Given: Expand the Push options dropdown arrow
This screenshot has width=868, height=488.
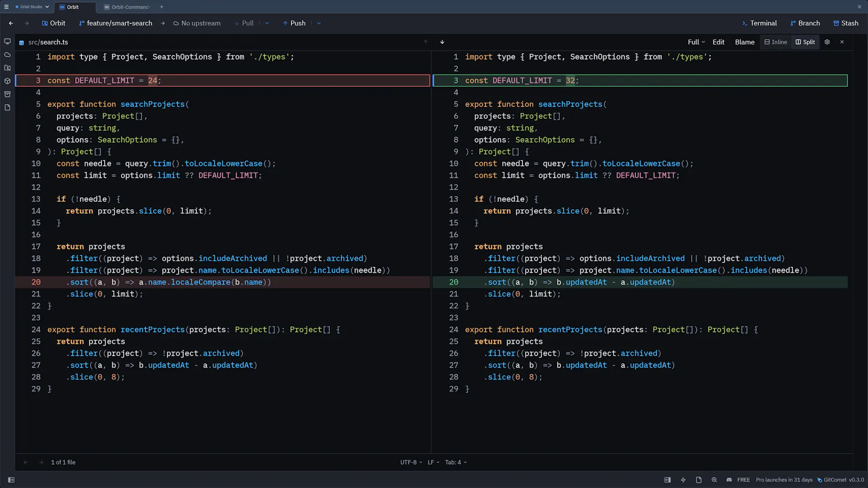Looking at the screenshot, I should [x=319, y=23].
